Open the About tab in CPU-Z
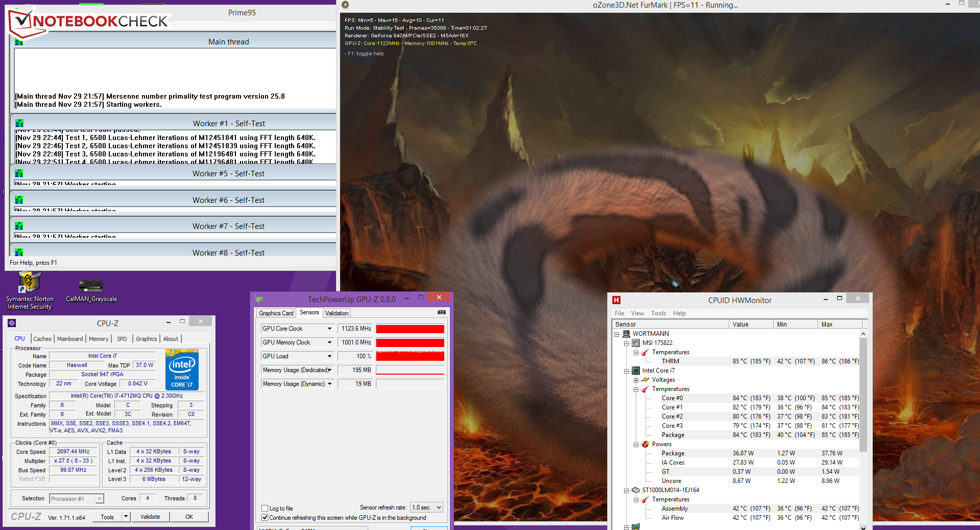The image size is (980, 530). click(x=171, y=339)
